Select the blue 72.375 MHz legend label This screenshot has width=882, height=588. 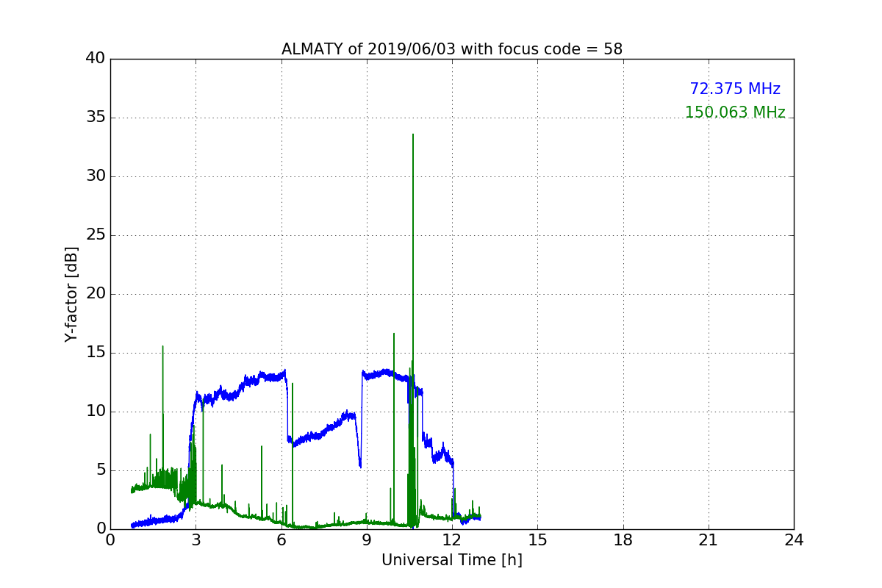point(735,89)
